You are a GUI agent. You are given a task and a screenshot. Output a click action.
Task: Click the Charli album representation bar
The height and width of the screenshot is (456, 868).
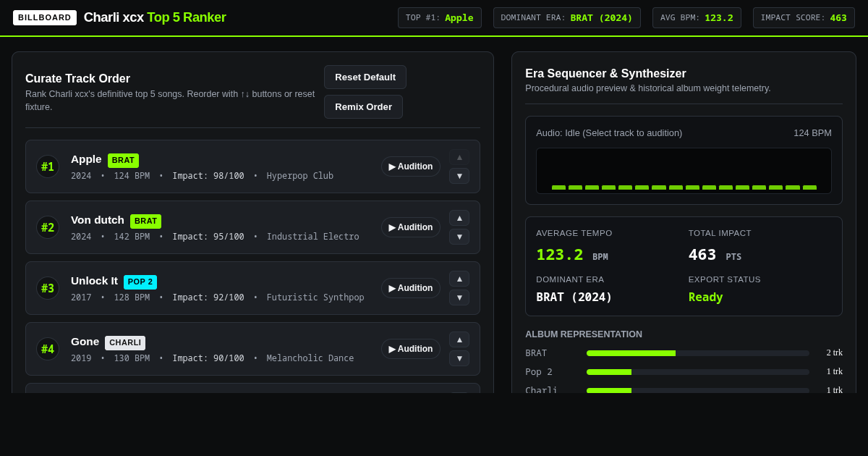coord(698,391)
